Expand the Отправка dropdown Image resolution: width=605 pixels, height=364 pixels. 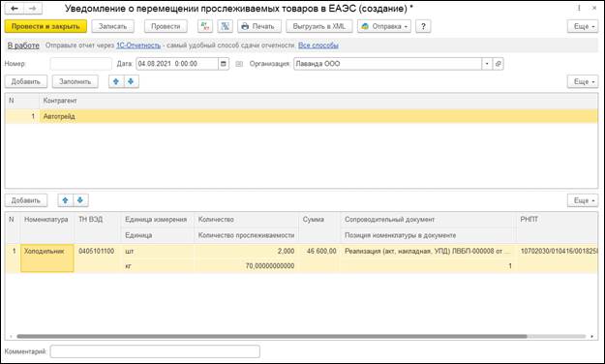click(x=384, y=26)
